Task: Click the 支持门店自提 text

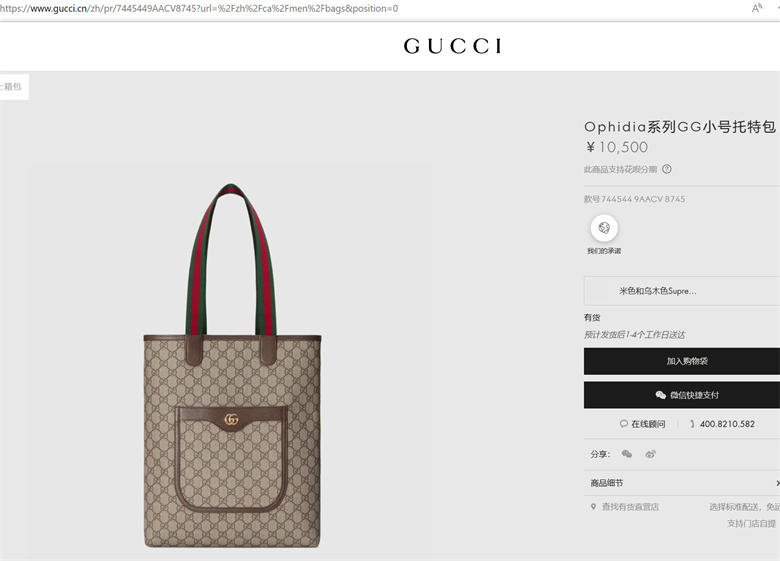Action: (x=751, y=523)
